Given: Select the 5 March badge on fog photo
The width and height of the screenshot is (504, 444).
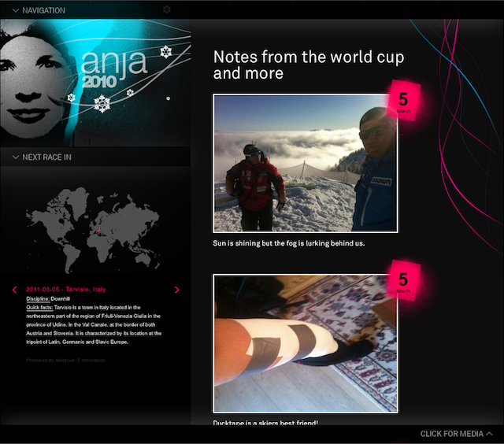Looking at the screenshot, I should point(403,102).
